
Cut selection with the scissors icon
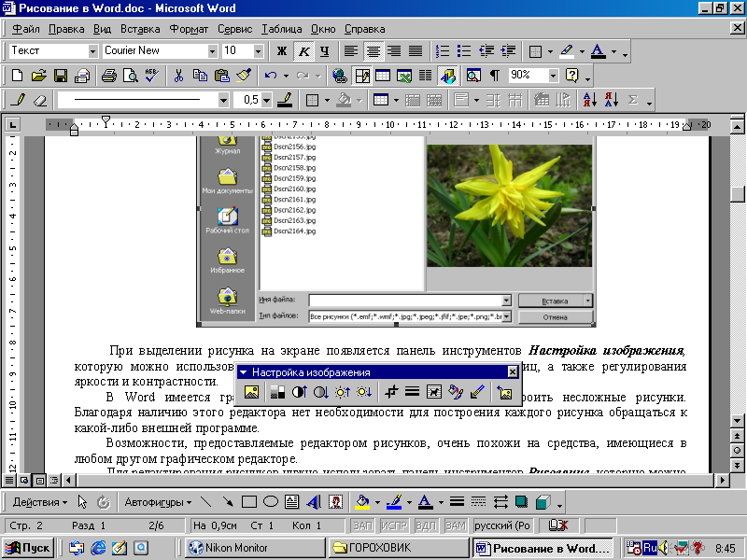click(178, 76)
